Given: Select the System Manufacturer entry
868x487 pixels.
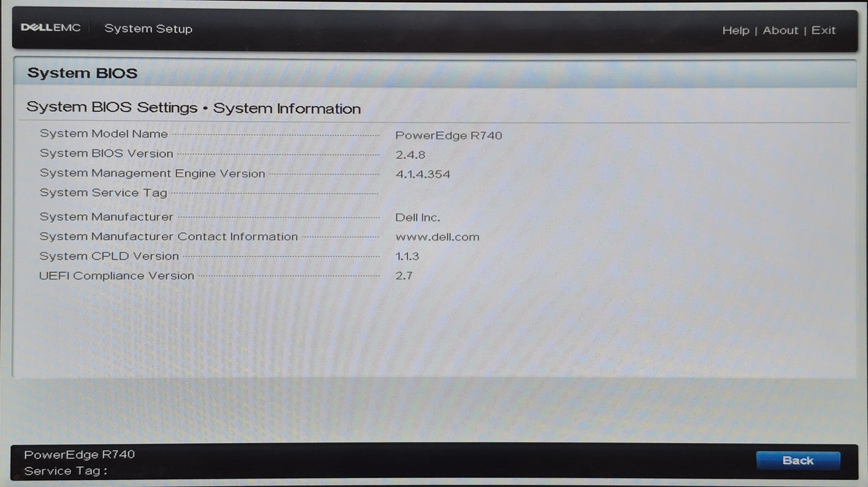Looking at the screenshot, I should coord(106,216).
